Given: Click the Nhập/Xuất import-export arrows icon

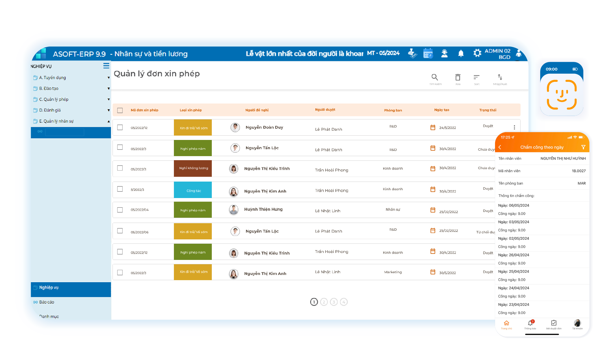Looking at the screenshot, I should [x=500, y=77].
